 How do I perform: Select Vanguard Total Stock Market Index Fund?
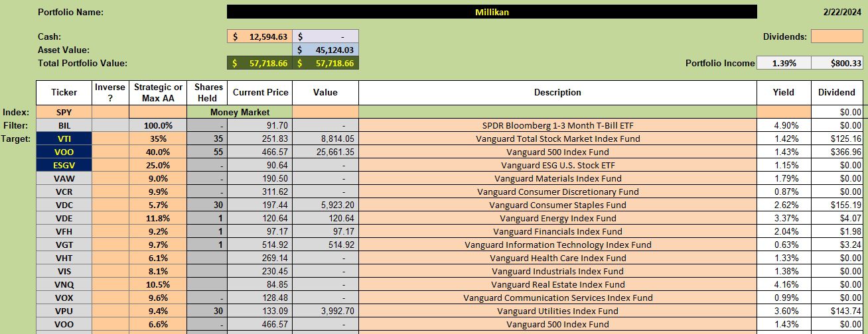point(557,139)
